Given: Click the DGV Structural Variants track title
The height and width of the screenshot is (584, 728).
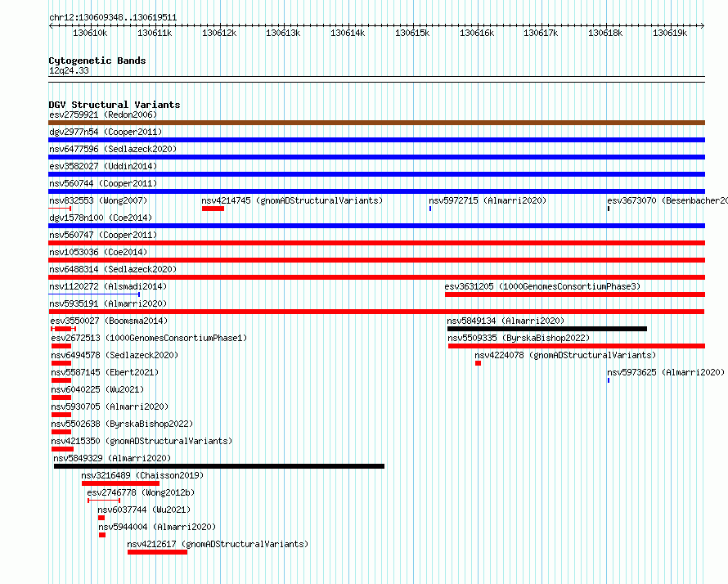Looking at the screenshot, I should [x=115, y=105].
